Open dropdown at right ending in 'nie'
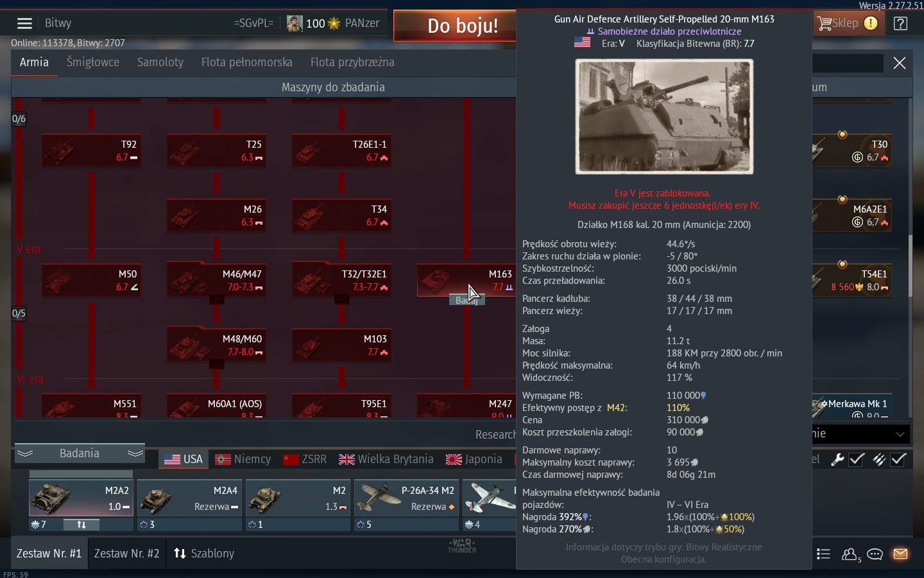 pyautogui.click(x=860, y=434)
